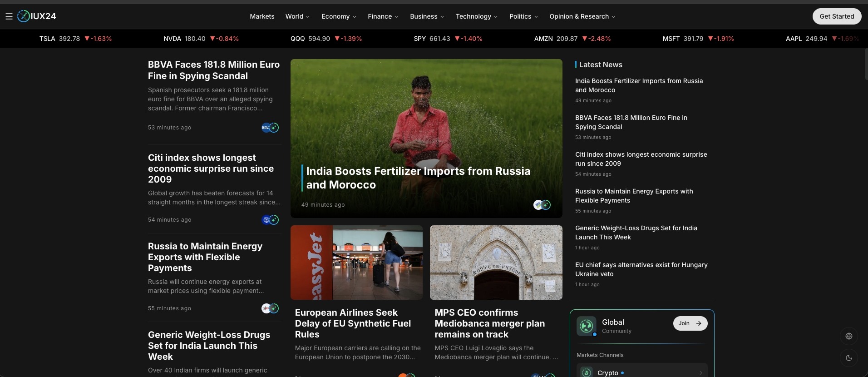Open Russia to Maintain Energy Exports headline
The image size is (868, 377).
[x=205, y=257]
